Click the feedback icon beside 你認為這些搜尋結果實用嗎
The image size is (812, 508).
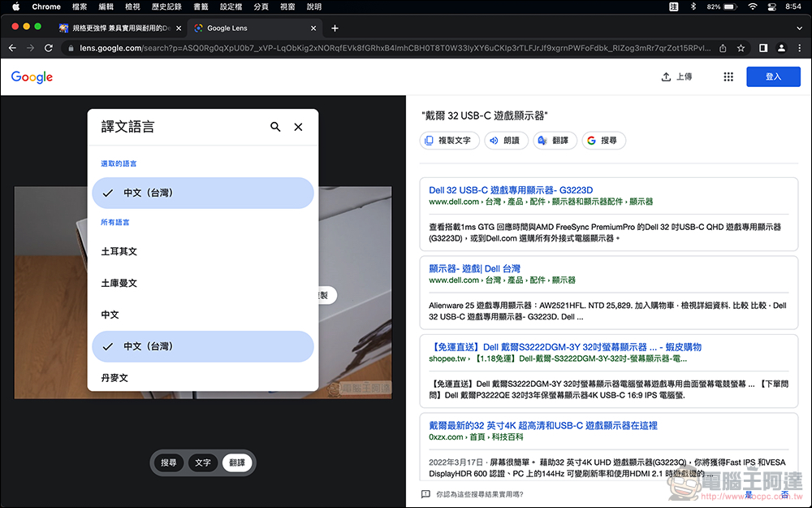coord(425,494)
